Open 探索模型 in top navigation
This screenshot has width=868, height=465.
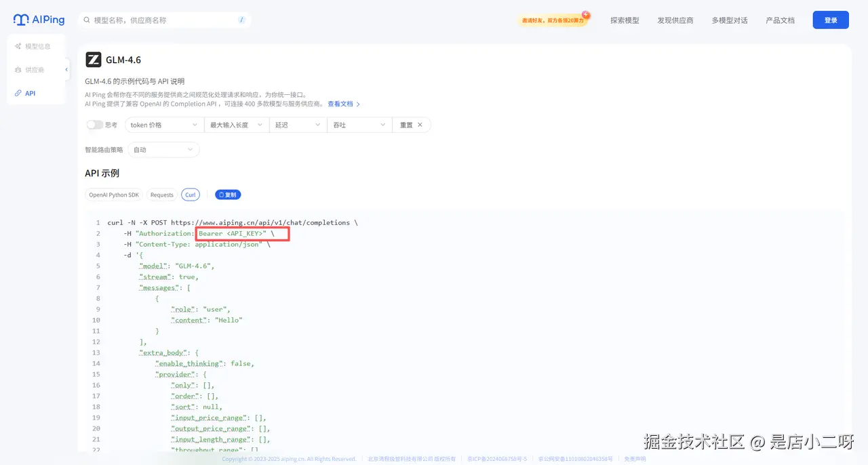[625, 20]
